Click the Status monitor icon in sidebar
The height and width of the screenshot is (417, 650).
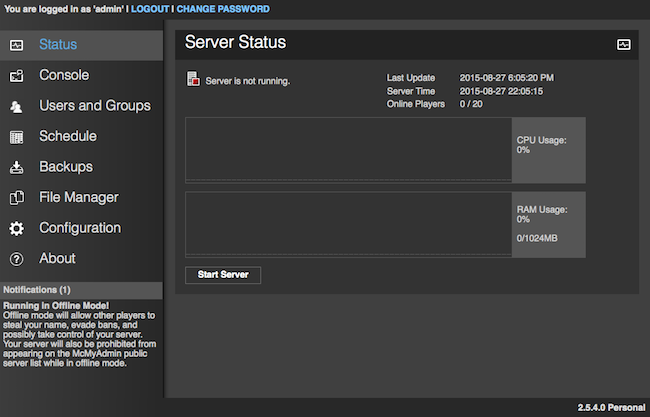16,45
